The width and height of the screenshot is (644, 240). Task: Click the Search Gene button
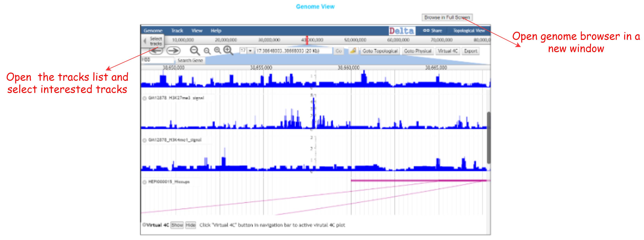pyautogui.click(x=190, y=60)
